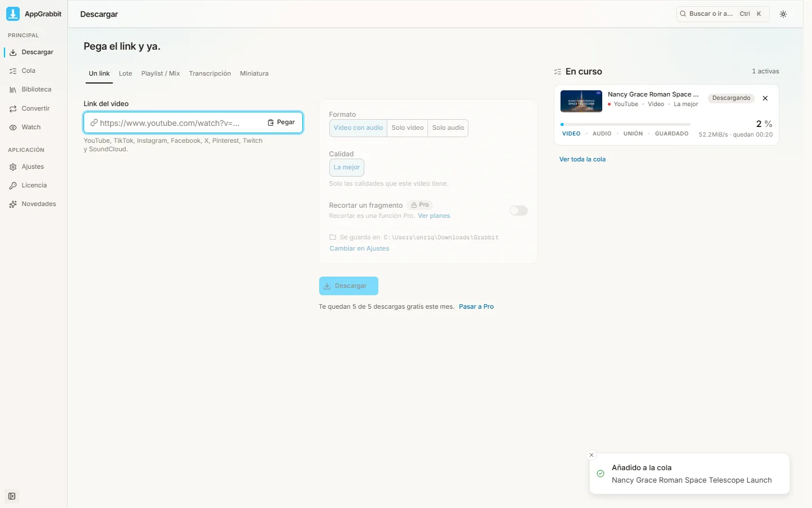812x508 pixels.
Task: Open the Cola queue page
Action: [x=34, y=71]
